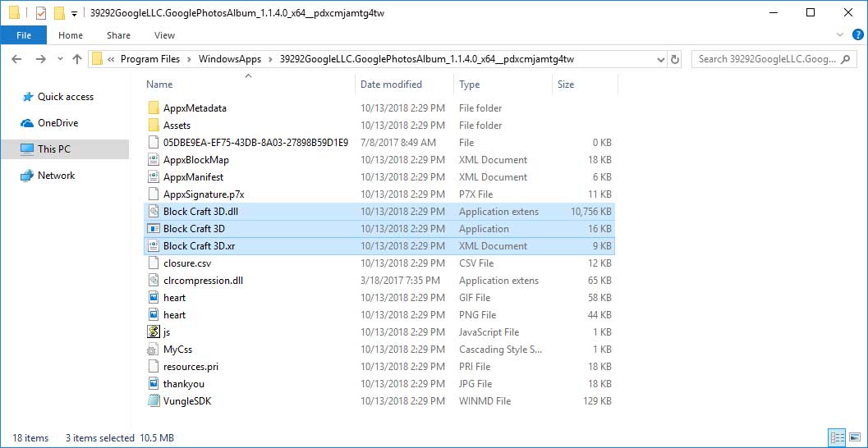Select the clrcompression.dll icon
The width and height of the screenshot is (868, 448).
[154, 281]
